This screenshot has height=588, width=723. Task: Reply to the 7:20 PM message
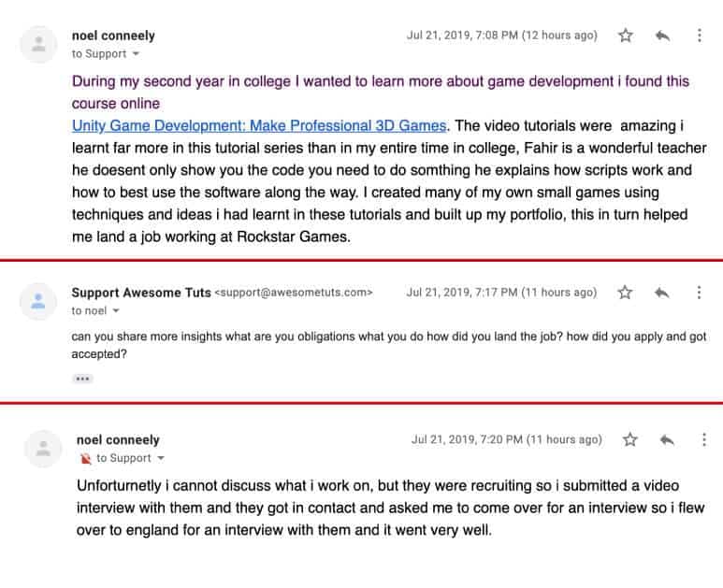[667, 439]
